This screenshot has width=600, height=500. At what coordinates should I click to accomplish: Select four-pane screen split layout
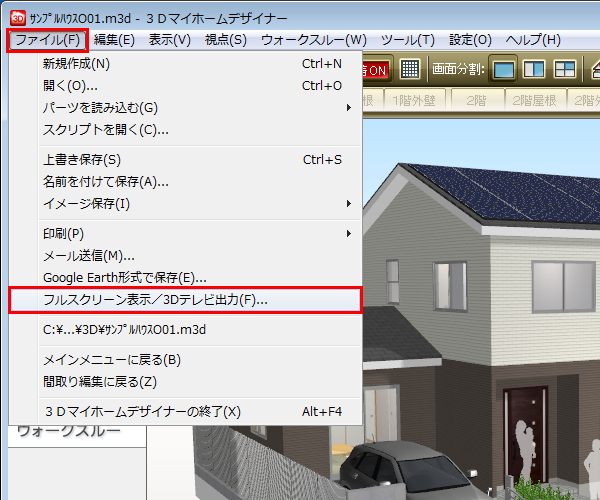click(x=566, y=69)
